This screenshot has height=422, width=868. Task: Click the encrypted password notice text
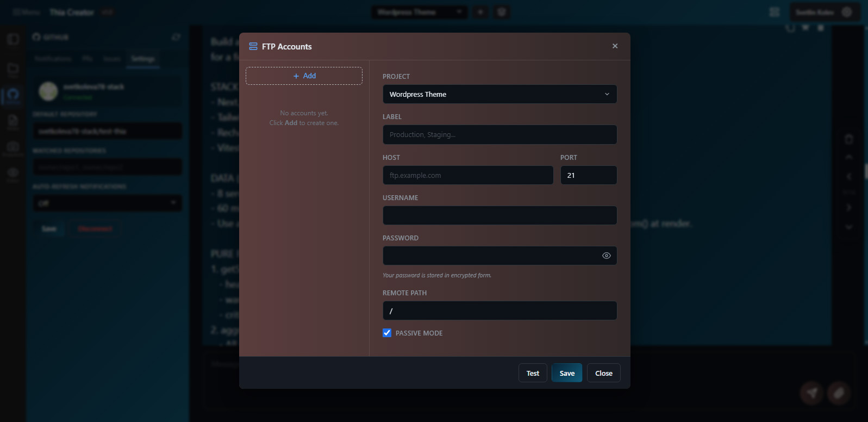437,275
